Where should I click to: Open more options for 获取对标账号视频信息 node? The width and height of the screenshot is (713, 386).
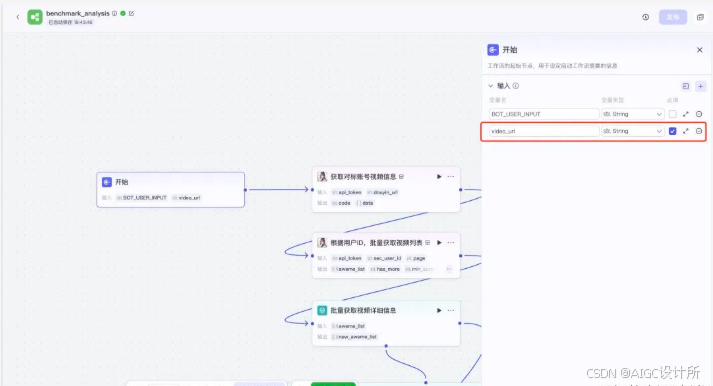(x=451, y=177)
